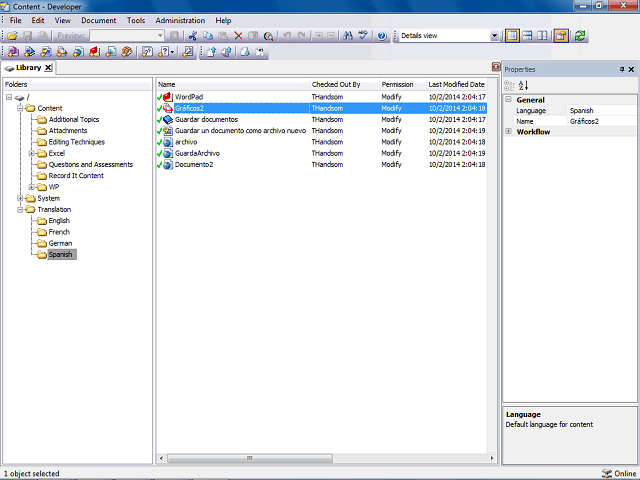Create a new section with blue arrow icon
The height and width of the screenshot is (480, 640).
point(29,52)
